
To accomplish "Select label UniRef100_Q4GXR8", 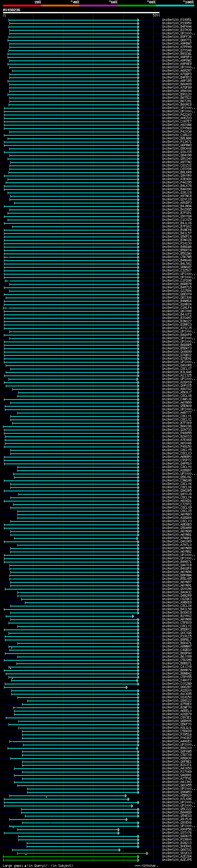I will pos(177,365).
